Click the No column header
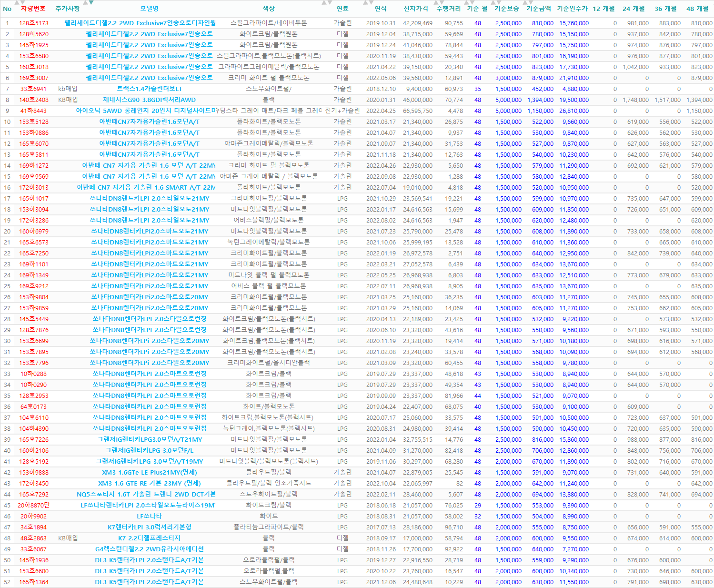The image size is (714, 588). [7, 9]
